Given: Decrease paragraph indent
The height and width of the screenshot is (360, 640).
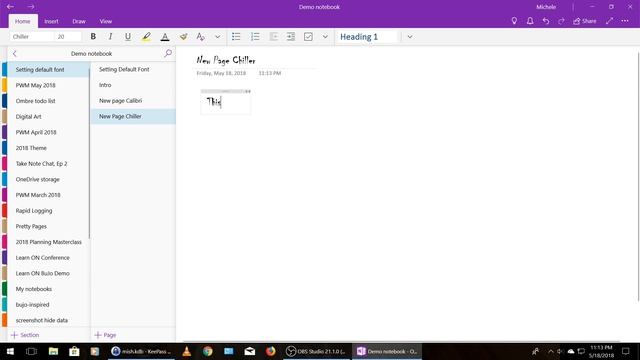Looking at the screenshot, I should coord(273,37).
